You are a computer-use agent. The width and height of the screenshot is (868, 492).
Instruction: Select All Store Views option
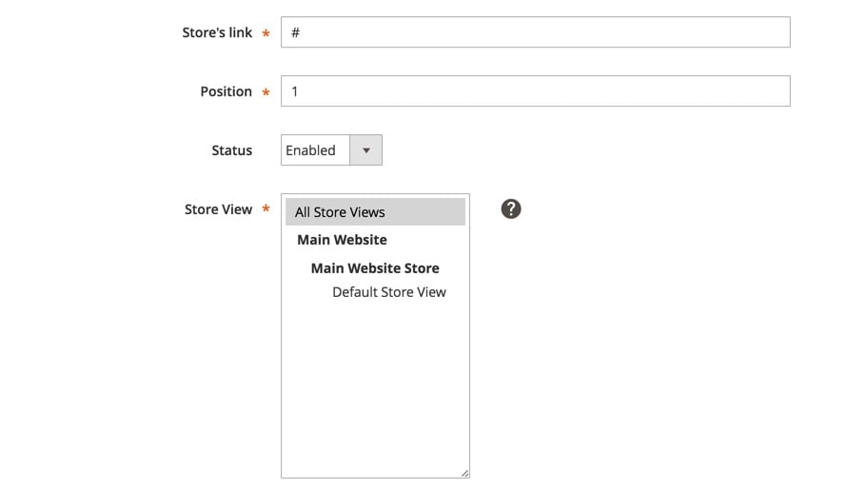tap(375, 212)
